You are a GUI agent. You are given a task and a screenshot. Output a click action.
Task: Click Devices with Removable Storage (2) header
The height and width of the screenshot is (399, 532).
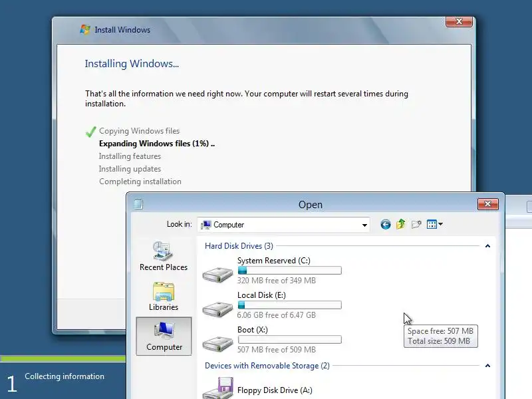point(267,366)
